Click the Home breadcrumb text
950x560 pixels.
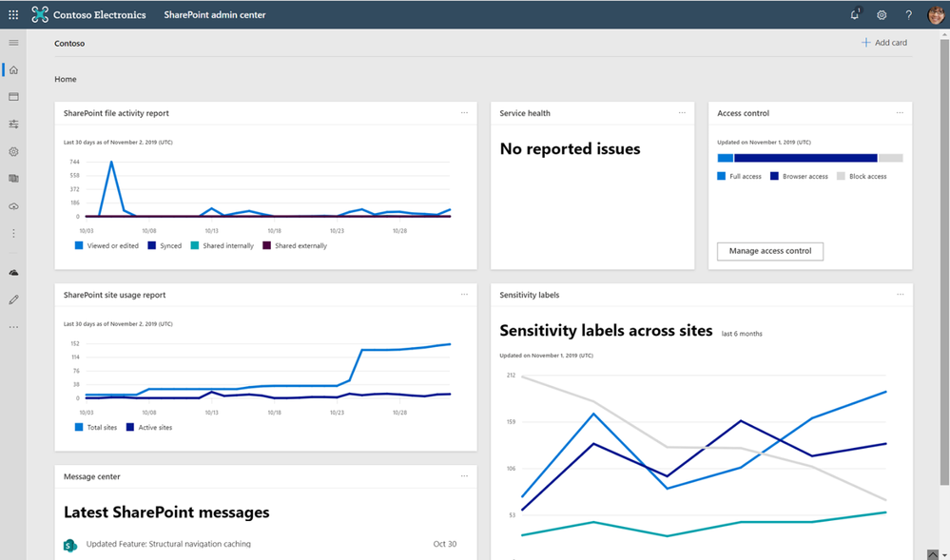(66, 80)
